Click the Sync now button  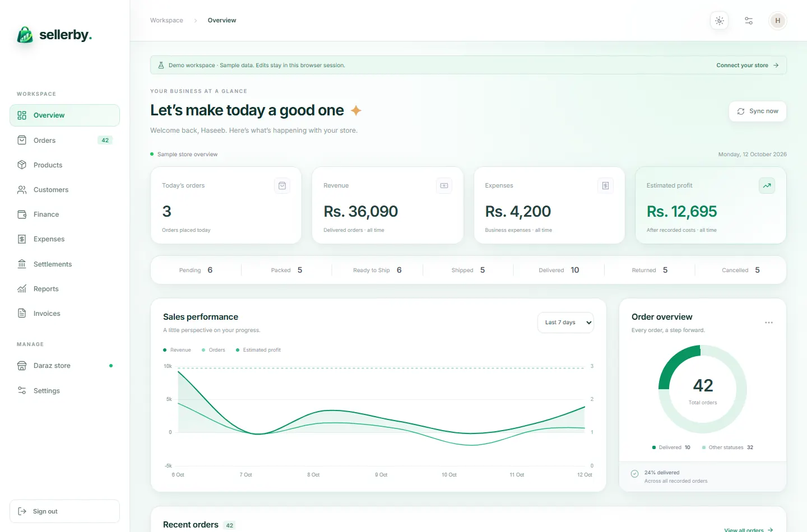pyautogui.click(x=758, y=111)
